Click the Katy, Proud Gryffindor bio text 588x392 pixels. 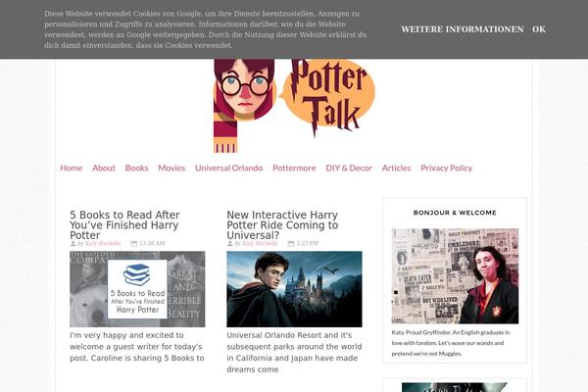(x=451, y=343)
